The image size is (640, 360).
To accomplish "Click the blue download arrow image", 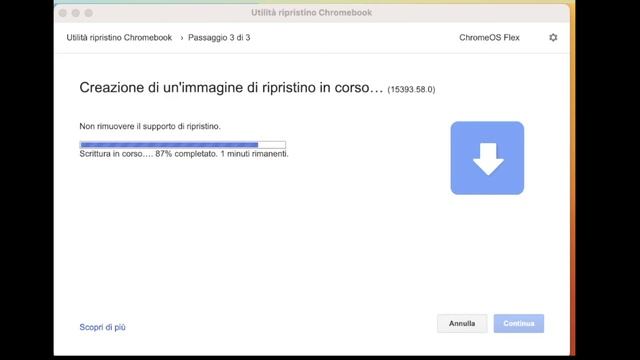I will [487, 158].
